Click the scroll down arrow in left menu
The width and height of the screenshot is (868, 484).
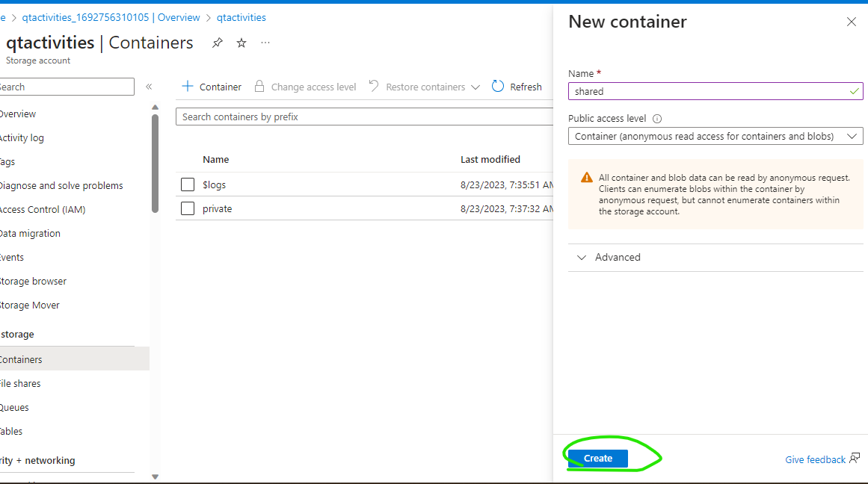[155, 477]
